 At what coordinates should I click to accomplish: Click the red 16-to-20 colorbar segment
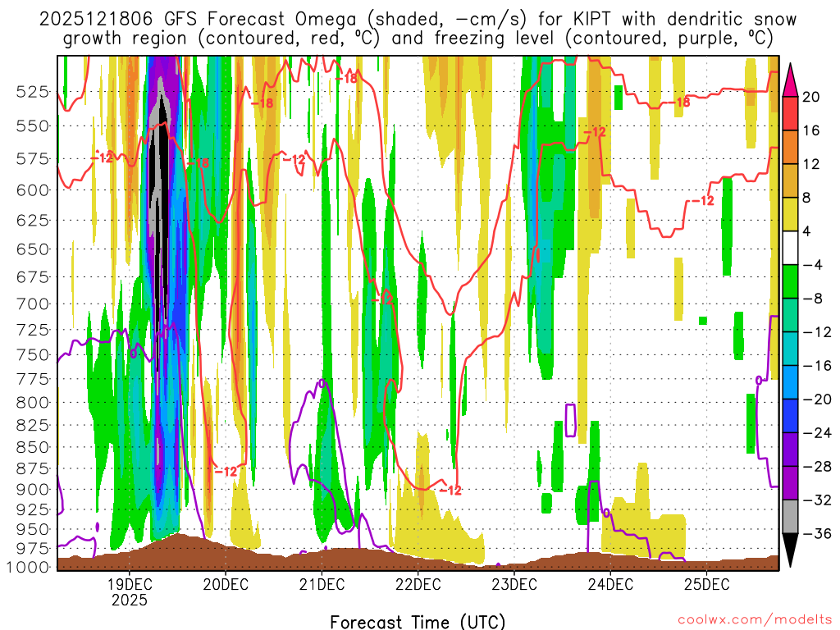790,113
